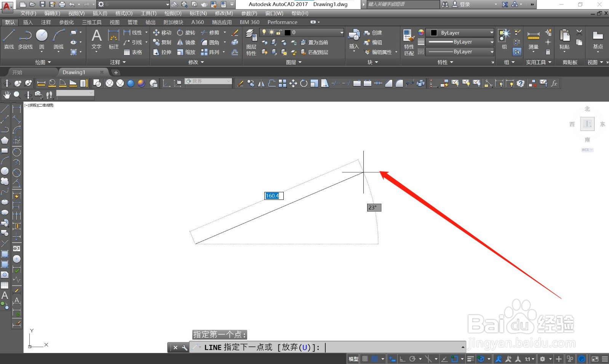Screen dimensions: 609x364
Task: Toggle grid display in status bar
Action: click(365, 359)
